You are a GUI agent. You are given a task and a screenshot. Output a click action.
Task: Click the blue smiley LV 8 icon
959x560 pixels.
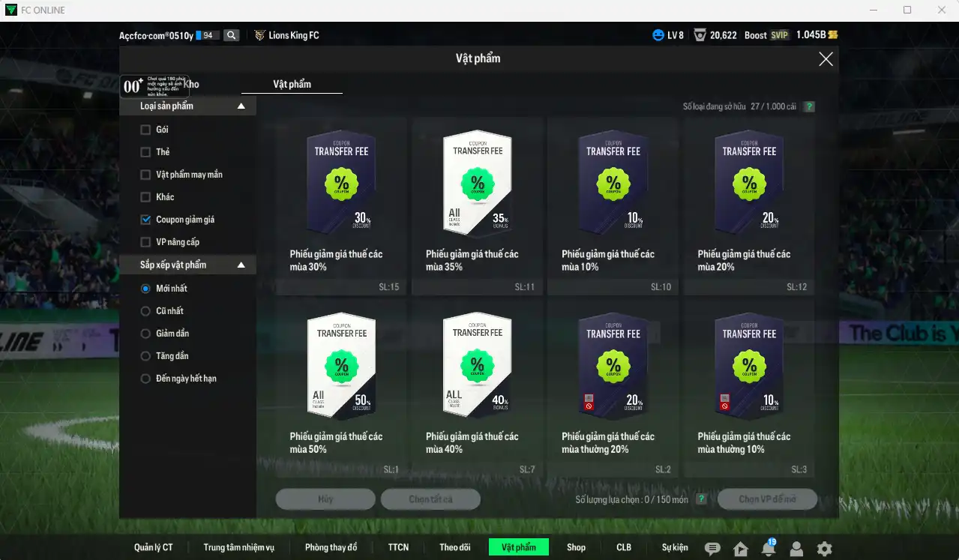[658, 35]
